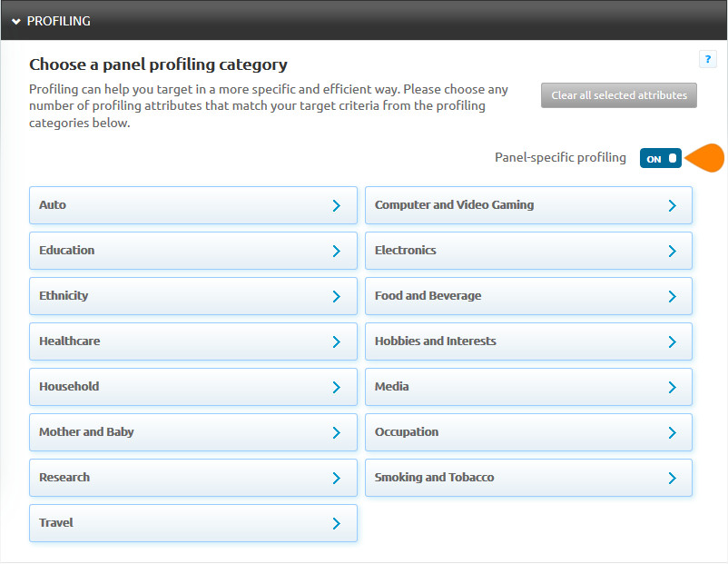Screen dimensions: 728x564
Task: Click the Research row chevron icon
Action: (x=336, y=478)
